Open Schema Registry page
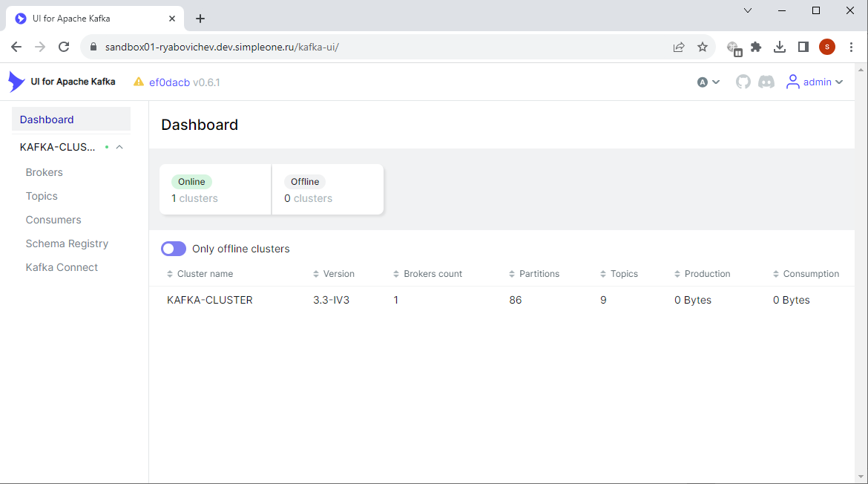Screen dimensions: 868x484 67,243
